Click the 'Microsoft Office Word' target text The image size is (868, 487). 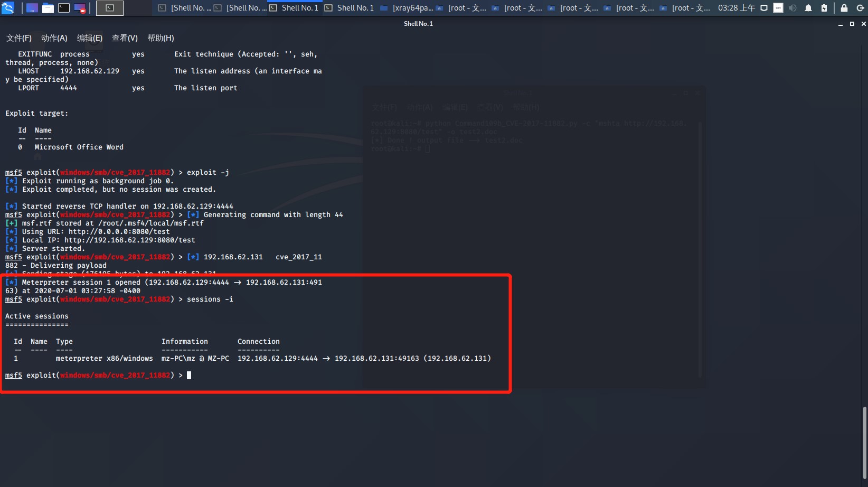pos(79,147)
